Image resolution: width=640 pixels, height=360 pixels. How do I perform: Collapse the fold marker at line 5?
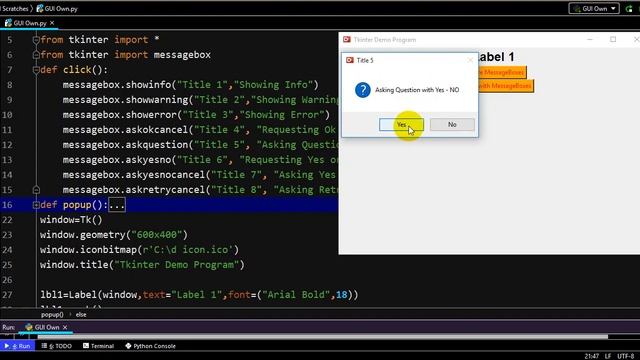point(36,40)
